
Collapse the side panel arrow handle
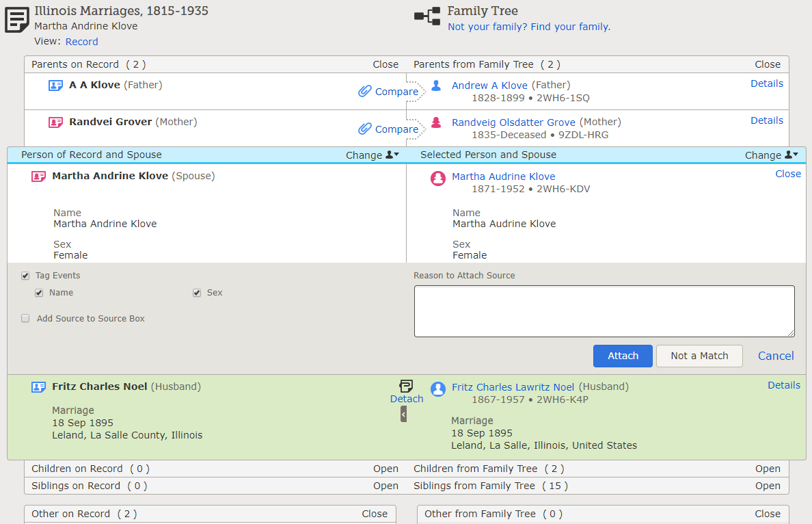[x=403, y=414]
